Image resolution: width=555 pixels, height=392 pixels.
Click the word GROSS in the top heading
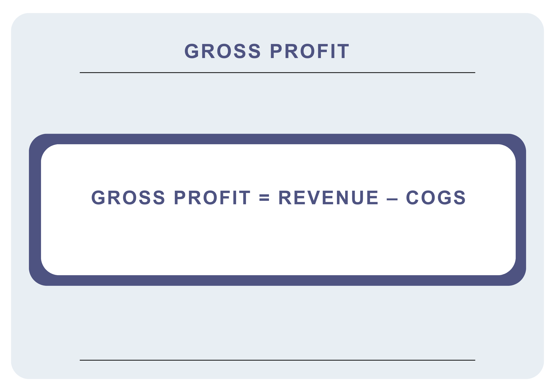222,51
